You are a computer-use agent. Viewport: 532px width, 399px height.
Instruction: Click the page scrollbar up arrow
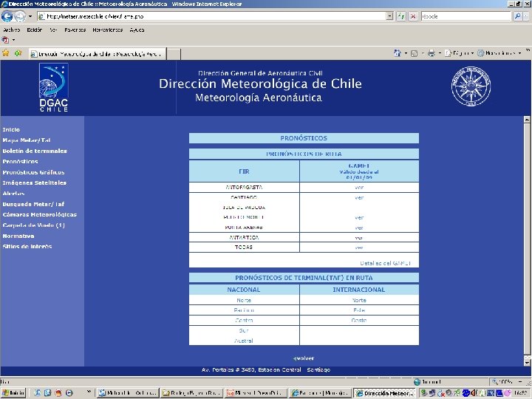click(x=527, y=120)
